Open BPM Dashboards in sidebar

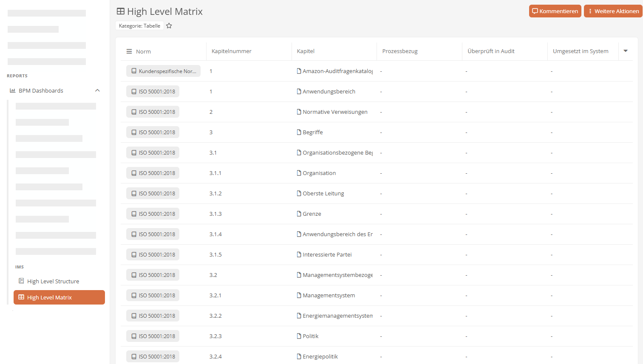point(41,90)
